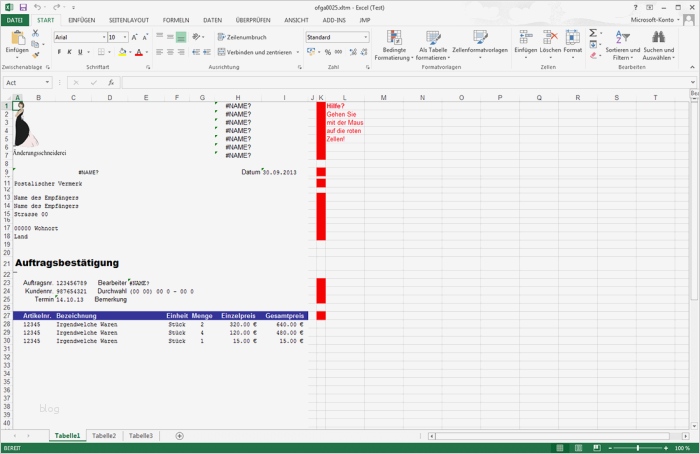The image size is (700, 454).
Task: Click the zoom slider handle
Action: click(638, 448)
